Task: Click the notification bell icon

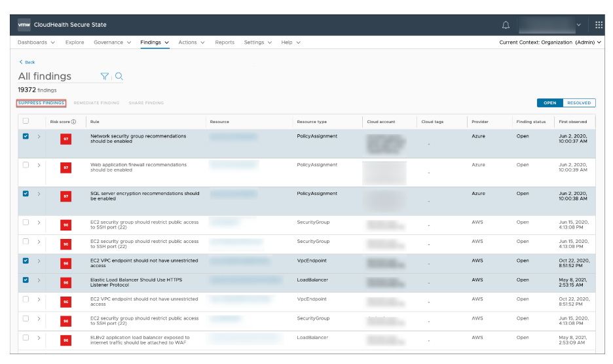Action: click(x=506, y=25)
